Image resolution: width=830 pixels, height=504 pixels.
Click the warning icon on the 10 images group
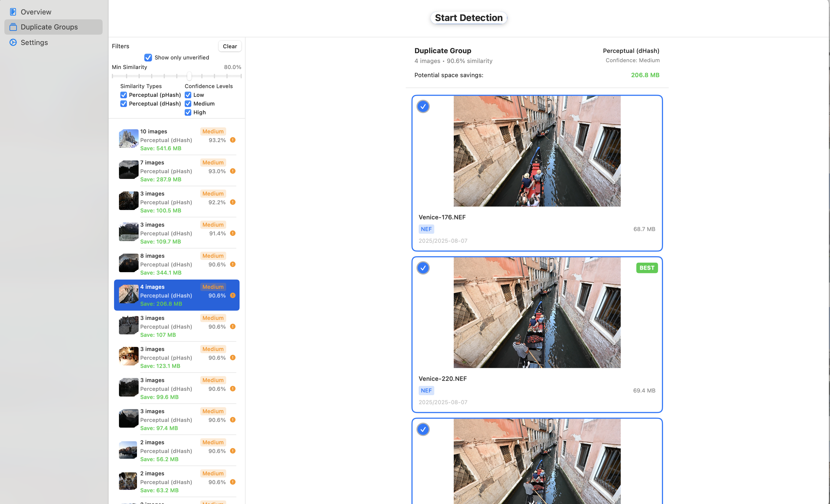coord(233,140)
